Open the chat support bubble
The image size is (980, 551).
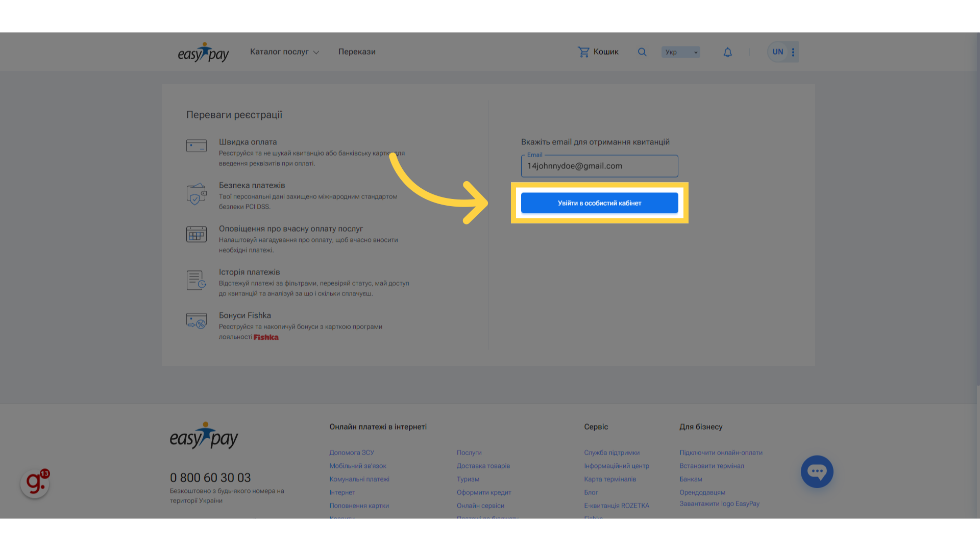[817, 471]
